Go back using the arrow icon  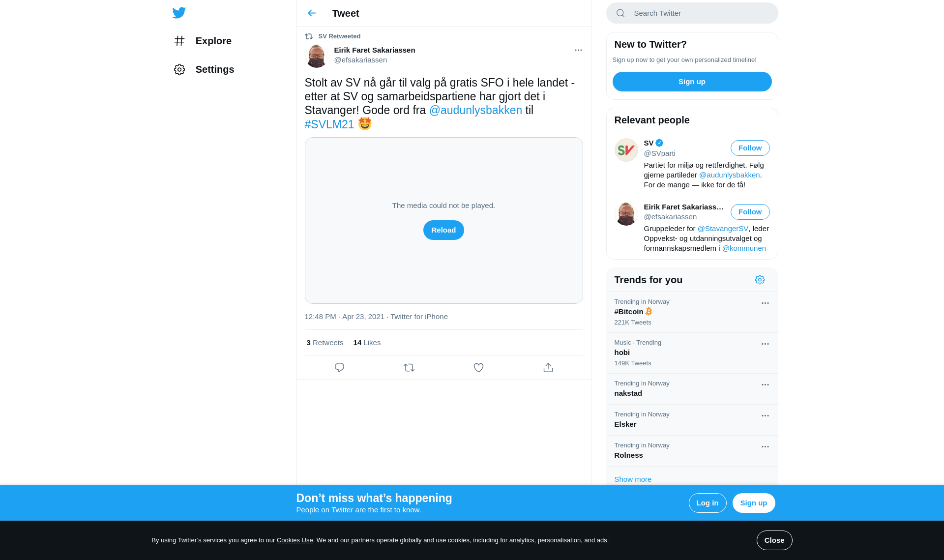point(312,13)
